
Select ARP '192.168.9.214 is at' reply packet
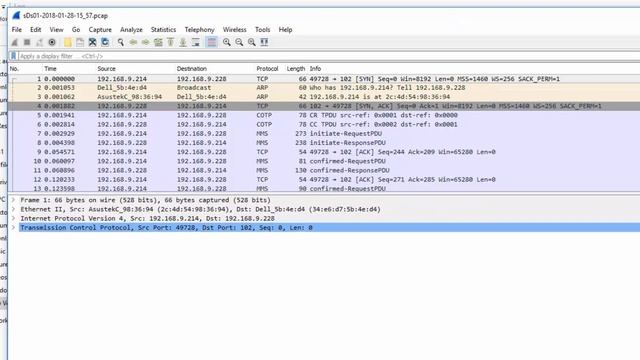coord(324,97)
